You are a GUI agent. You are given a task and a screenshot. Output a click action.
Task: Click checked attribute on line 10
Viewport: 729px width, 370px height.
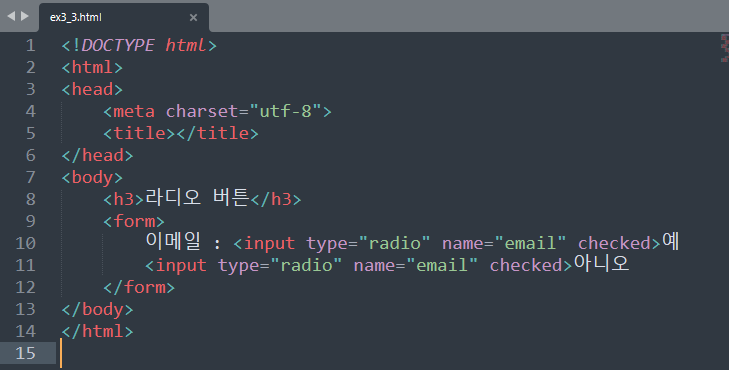pos(614,244)
